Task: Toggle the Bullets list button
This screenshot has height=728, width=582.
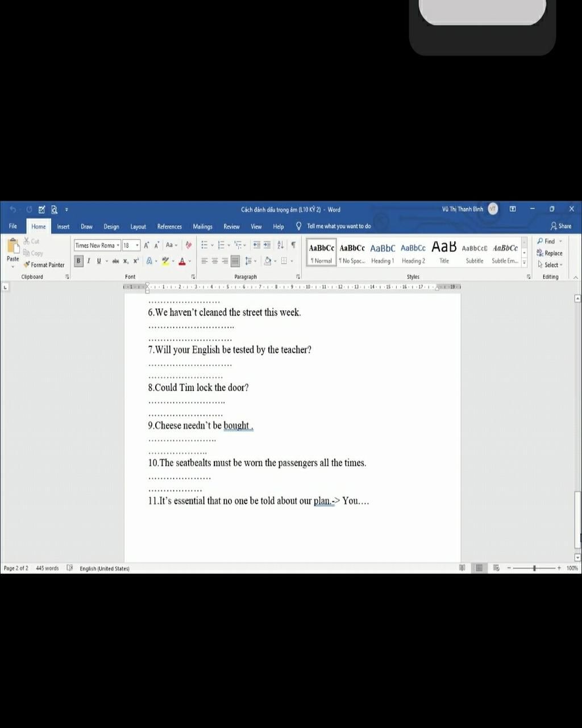Action: 205,245
